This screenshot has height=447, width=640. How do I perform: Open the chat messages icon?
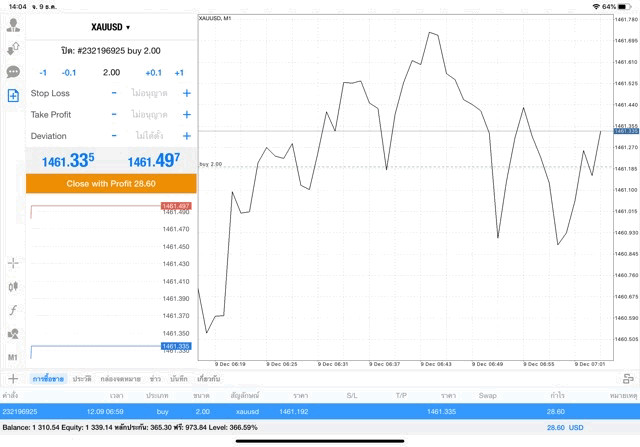click(13, 72)
